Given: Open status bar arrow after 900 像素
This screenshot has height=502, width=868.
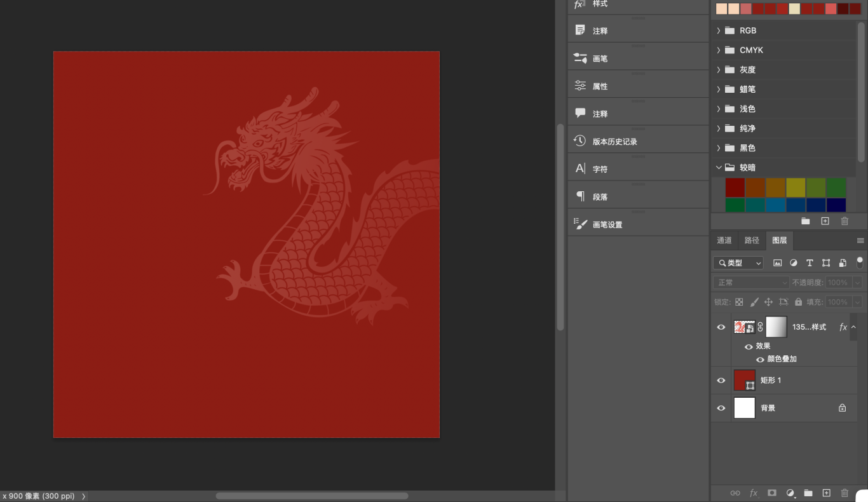Looking at the screenshot, I should [x=83, y=496].
